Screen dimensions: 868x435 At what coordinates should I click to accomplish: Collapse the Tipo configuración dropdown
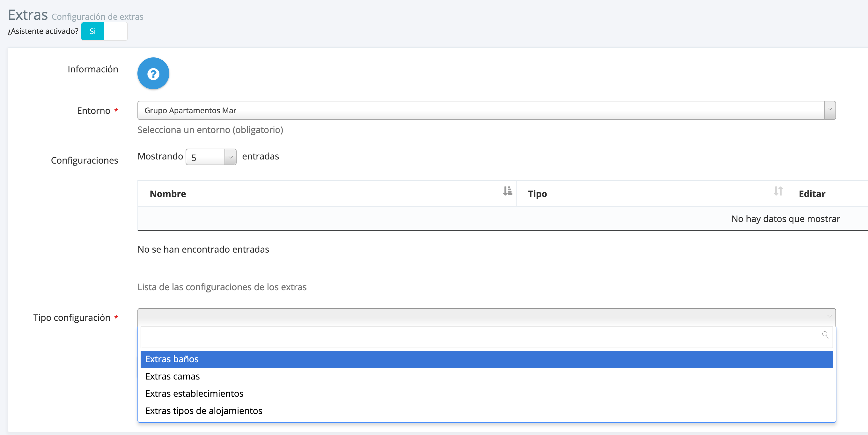tap(829, 316)
